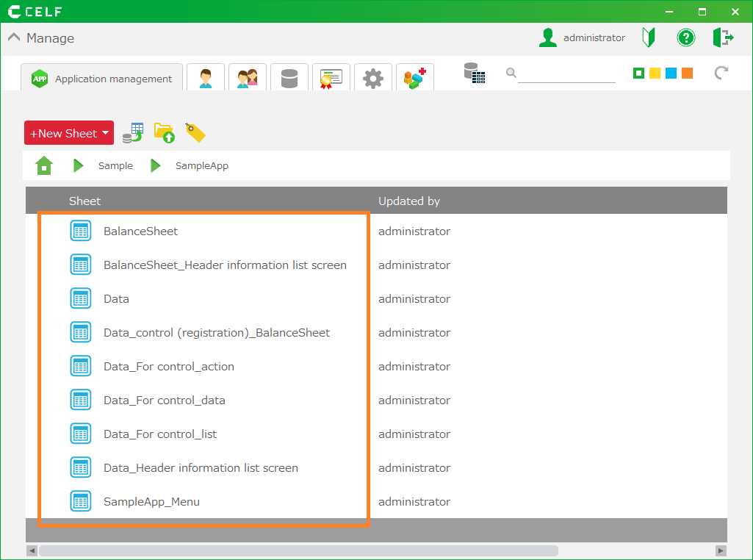Click the yellow tag icon
Image resolution: width=753 pixels, height=560 pixels.
195,132
